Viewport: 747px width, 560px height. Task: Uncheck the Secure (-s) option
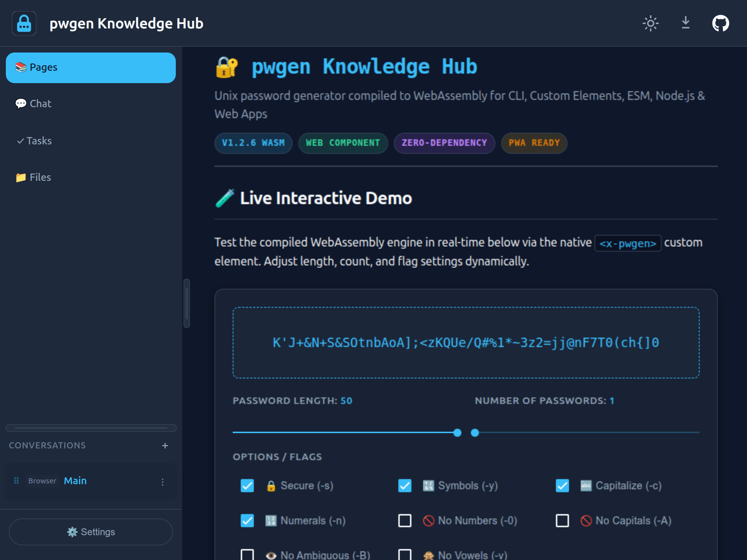[247, 486]
